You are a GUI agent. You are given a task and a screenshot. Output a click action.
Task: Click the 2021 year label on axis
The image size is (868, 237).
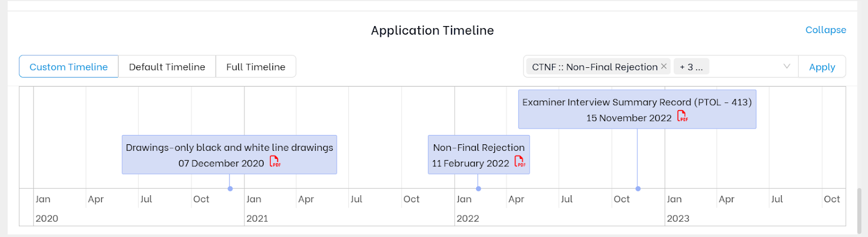257,218
